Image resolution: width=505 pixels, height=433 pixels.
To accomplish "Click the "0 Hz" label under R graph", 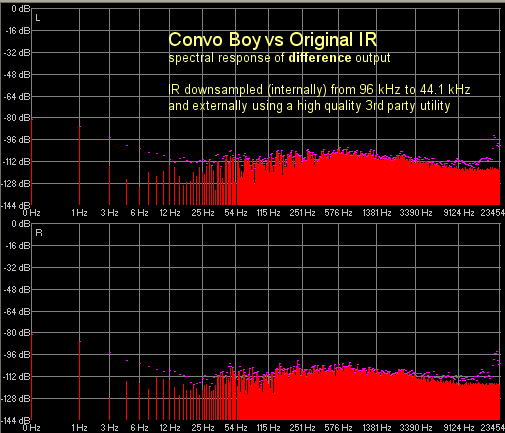I will [x=32, y=428].
